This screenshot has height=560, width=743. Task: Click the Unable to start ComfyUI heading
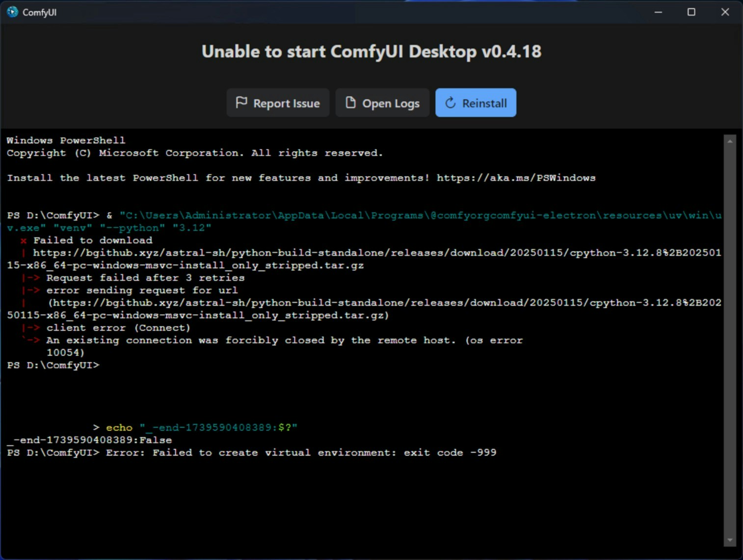pyautogui.click(x=371, y=51)
